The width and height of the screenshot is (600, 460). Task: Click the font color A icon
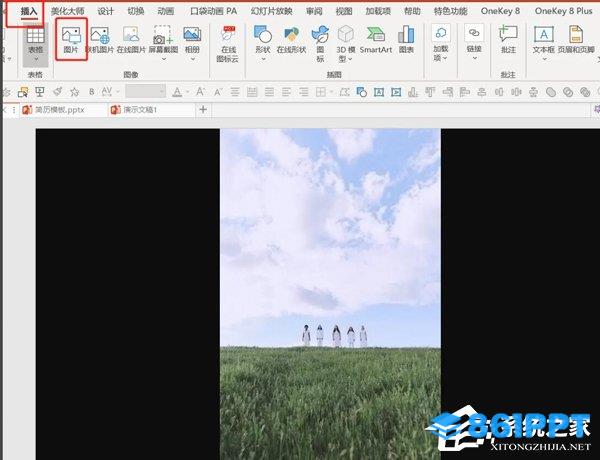tap(177, 92)
